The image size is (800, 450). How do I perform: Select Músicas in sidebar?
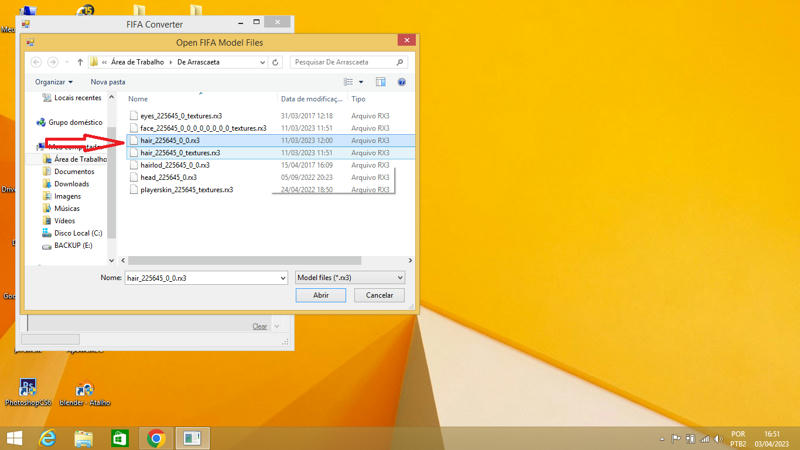(x=61, y=208)
